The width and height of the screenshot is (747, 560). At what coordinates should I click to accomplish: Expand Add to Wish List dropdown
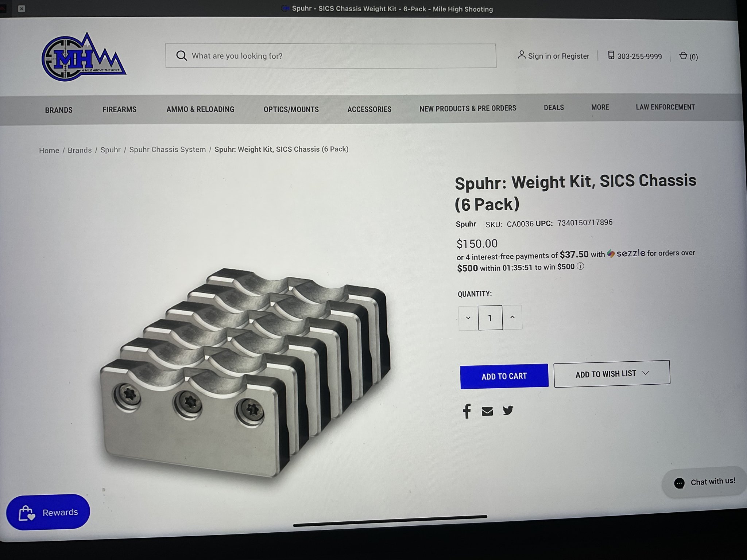(x=612, y=374)
